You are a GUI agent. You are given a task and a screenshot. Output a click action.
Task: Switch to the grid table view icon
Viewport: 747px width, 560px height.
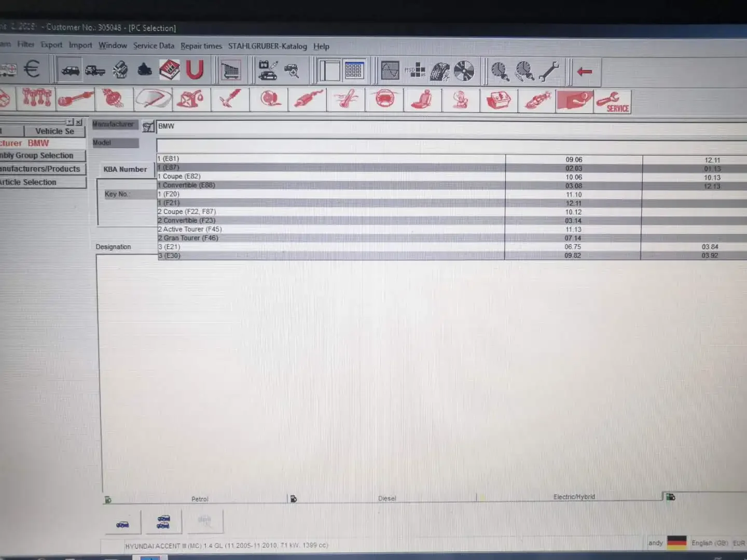point(354,71)
